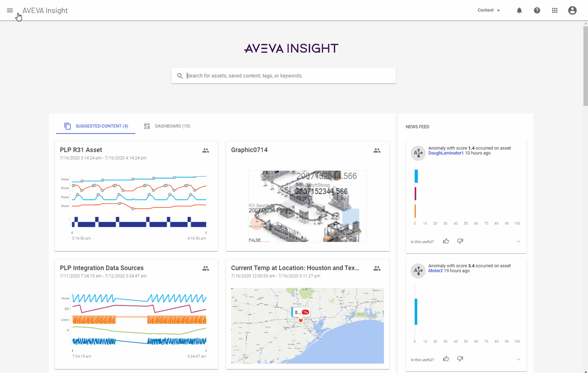Open the Content dropdown menu

point(489,10)
